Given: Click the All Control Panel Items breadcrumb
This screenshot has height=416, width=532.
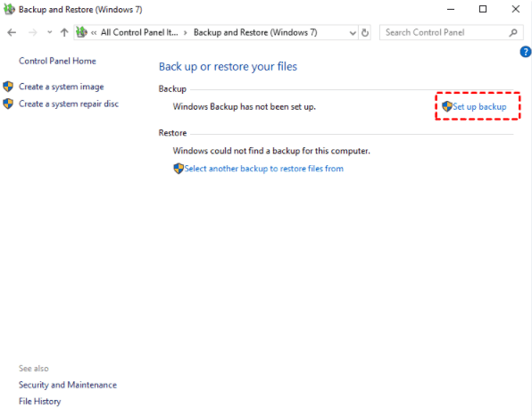Looking at the screenshot, I should click(x=139, y=32).
